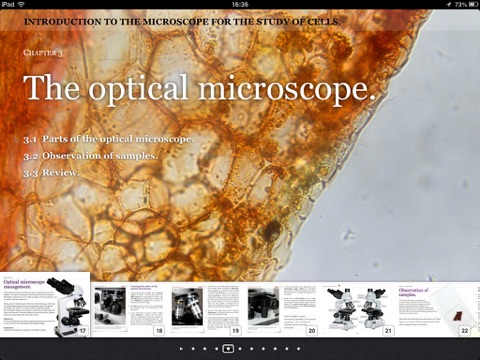The height and width of the screenshot is (360, 480).
Task: Tap the Chapter 3 label
Action: (43, 53)
